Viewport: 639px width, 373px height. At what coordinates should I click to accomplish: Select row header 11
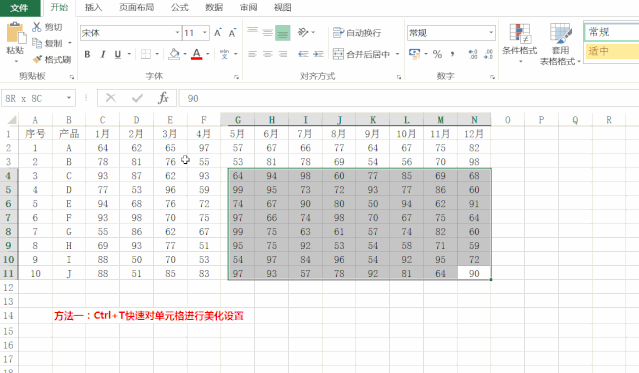coord(9,273)
